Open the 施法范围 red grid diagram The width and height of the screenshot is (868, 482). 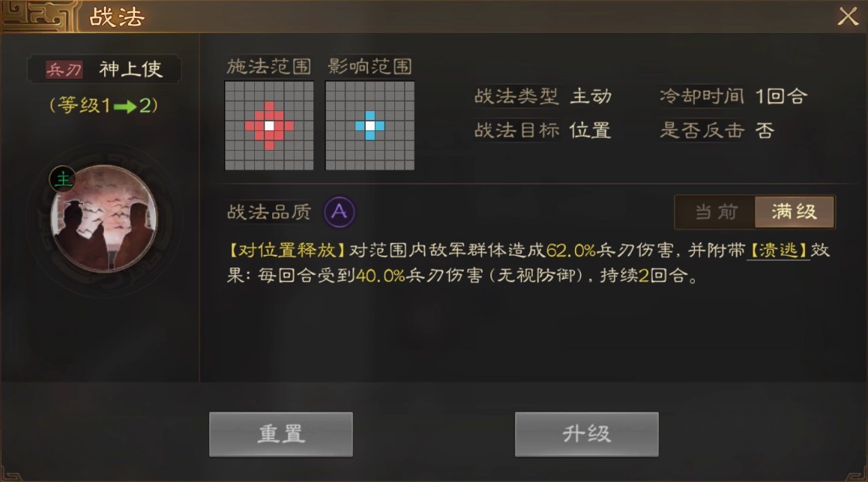point(269,126)
